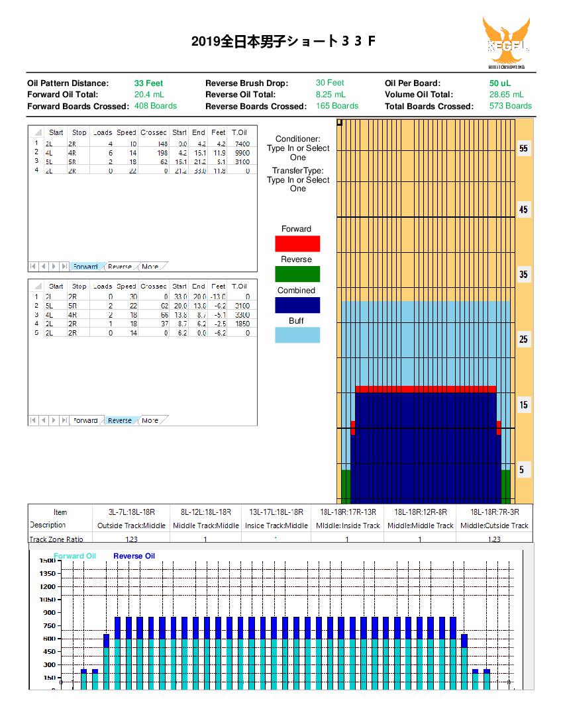Click the 18L-18R:17R-13R track zone header
Screen dimensions: 563x728
pos(348,512)
